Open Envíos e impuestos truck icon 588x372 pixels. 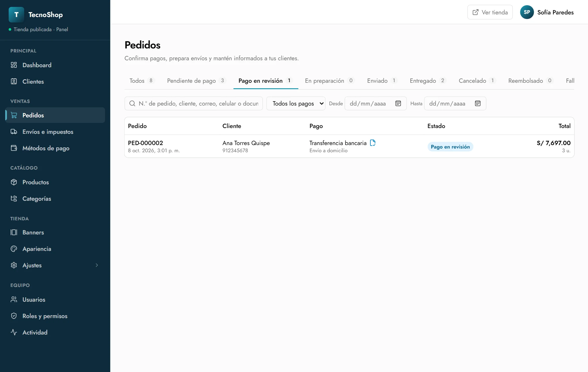pos(14,131)
